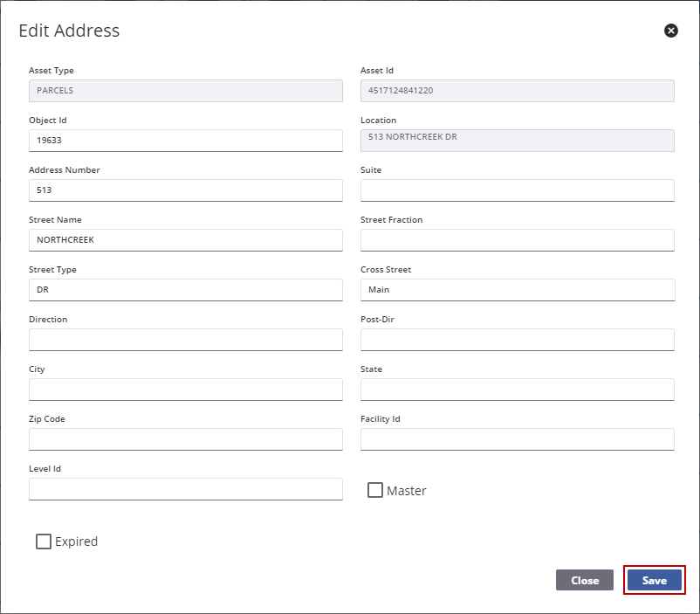700x614 pixels.
Task: Select the Street Fraction field
Action: [x=518, y=240]
